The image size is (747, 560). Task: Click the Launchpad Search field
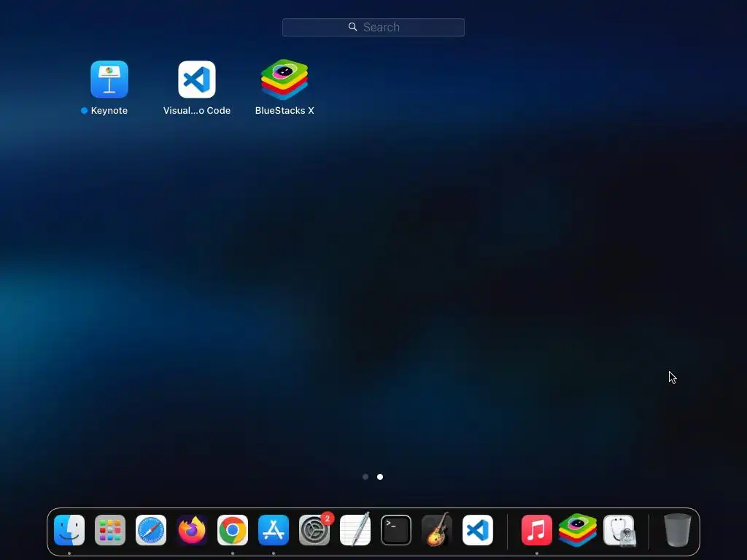tap(373, 27)
